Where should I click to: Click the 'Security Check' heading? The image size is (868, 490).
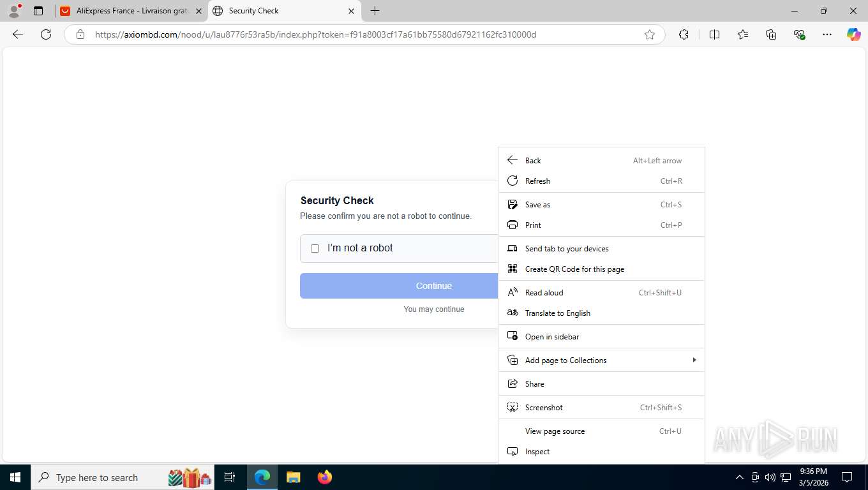[x=337, y=200]
